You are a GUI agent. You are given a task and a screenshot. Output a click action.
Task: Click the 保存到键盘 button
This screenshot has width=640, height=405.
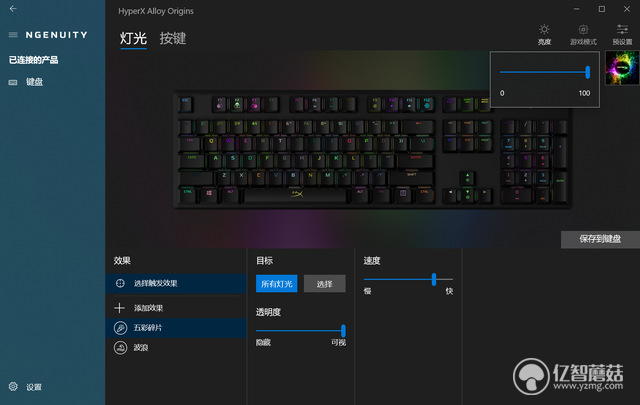[600, 239]
